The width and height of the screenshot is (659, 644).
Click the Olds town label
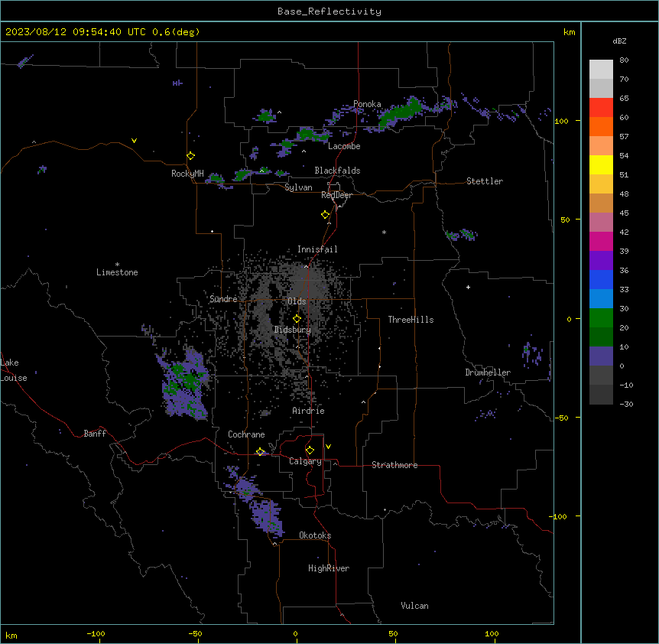(x=297, y=301)
